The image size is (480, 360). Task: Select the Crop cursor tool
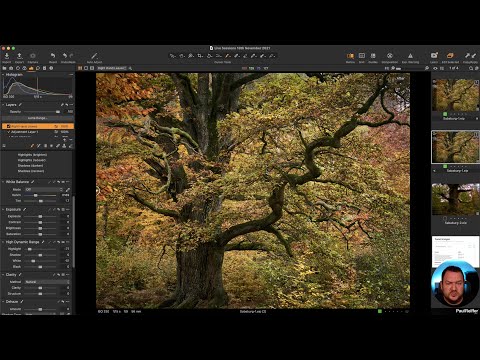(x=200, y=56)
